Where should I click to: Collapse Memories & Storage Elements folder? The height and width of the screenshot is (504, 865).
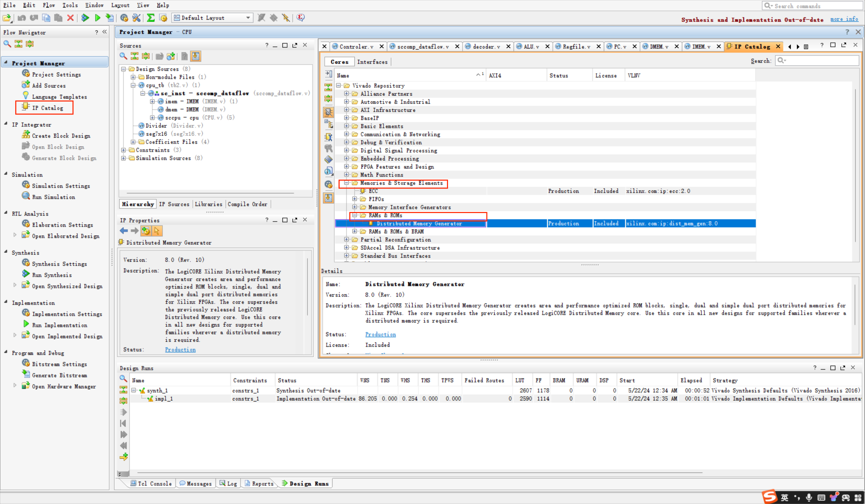point(347,183)
